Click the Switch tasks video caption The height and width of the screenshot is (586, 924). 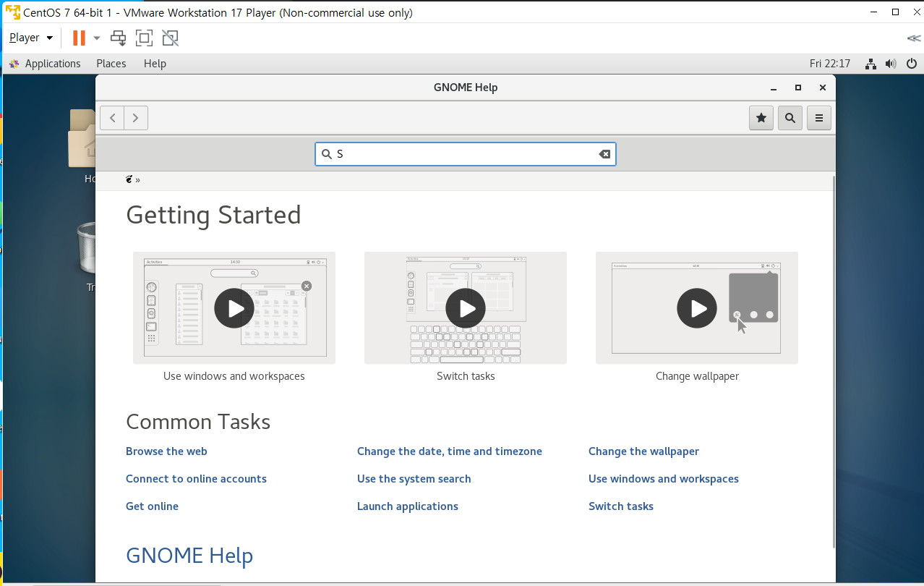[x=466, y=376]
